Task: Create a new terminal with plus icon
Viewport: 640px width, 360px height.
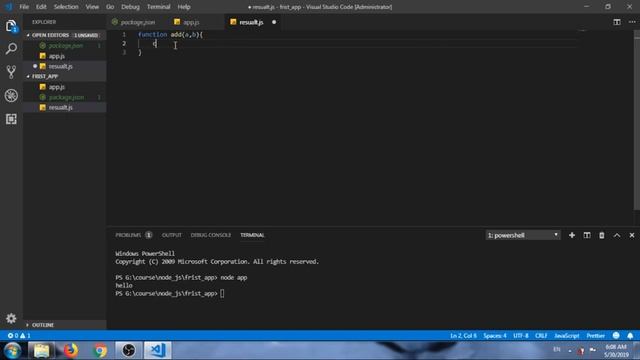Action: pos(572,235)
